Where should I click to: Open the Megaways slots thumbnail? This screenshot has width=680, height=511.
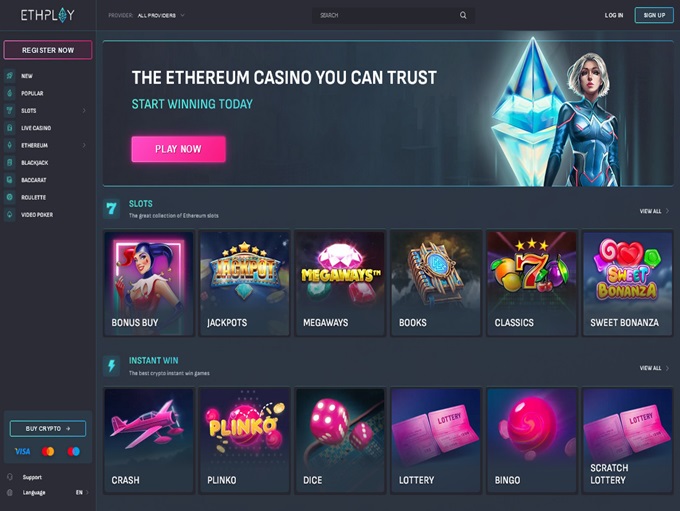[340, 283]
